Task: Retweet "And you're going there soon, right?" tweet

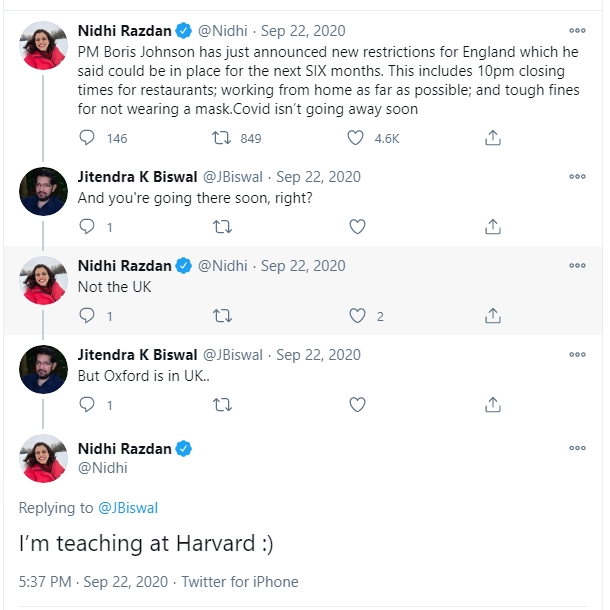Action: pos(224,227)
